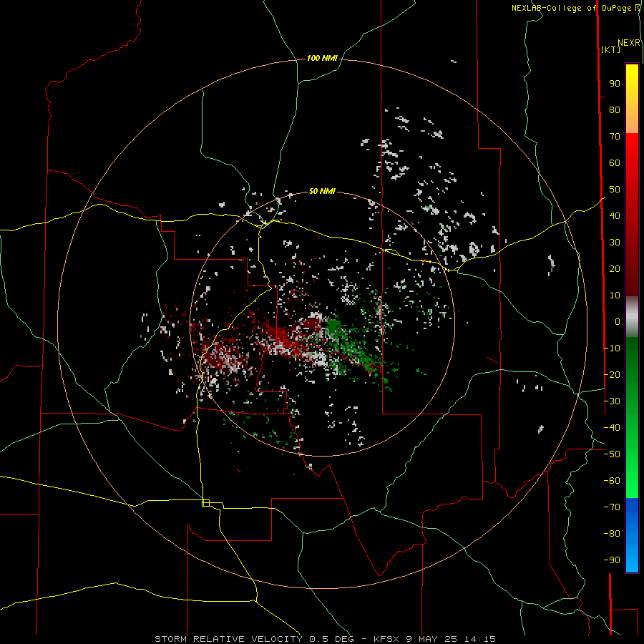Click the -80 value on the velocity scale
The height and width of the screenshot is (644, 644).
[x=612, y=534]
